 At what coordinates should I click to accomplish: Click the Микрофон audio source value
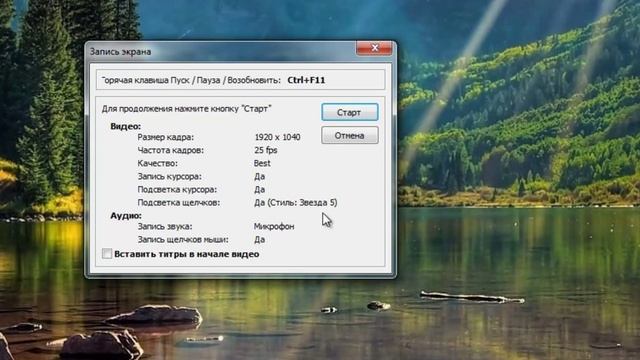click(x=274, y=226)
